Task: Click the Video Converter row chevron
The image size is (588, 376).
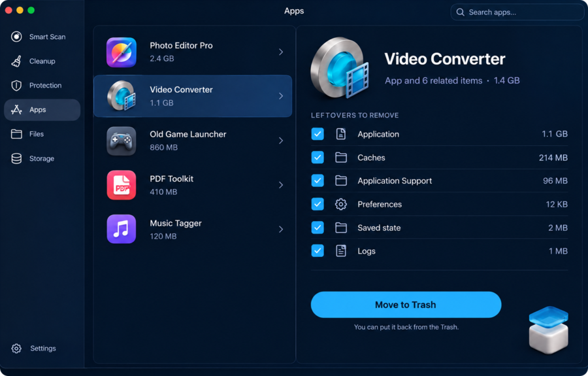Action: coord(281,96)
